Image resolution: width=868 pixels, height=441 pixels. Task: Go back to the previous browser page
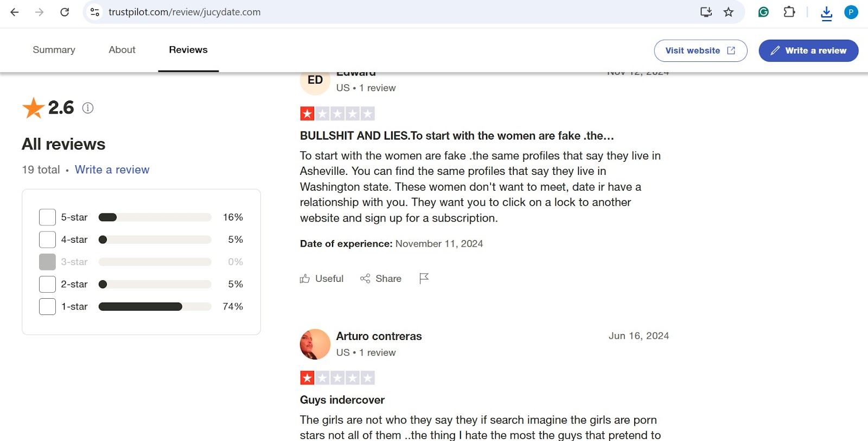click(15, 12)
